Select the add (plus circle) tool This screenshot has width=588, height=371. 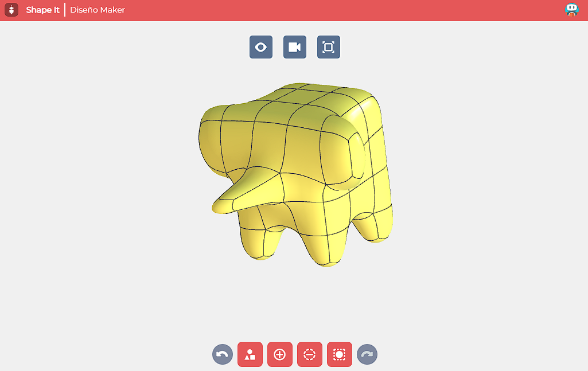pyautogui.click(x=280, y=354)
